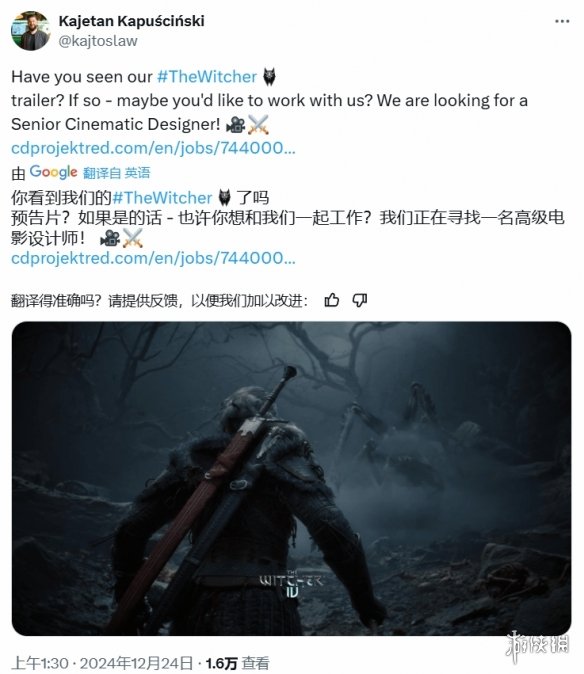Click the Google logo in translation credit

(x=53, y=172)
